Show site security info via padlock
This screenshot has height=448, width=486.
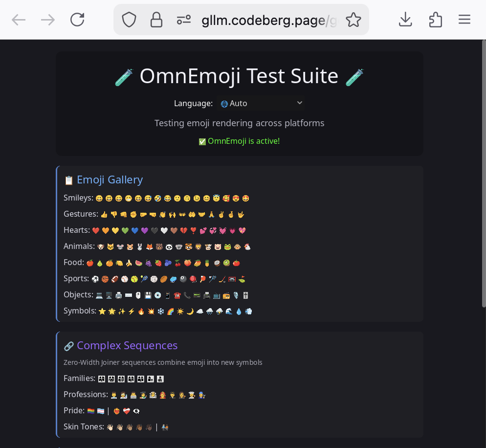[x=156, y=20]
